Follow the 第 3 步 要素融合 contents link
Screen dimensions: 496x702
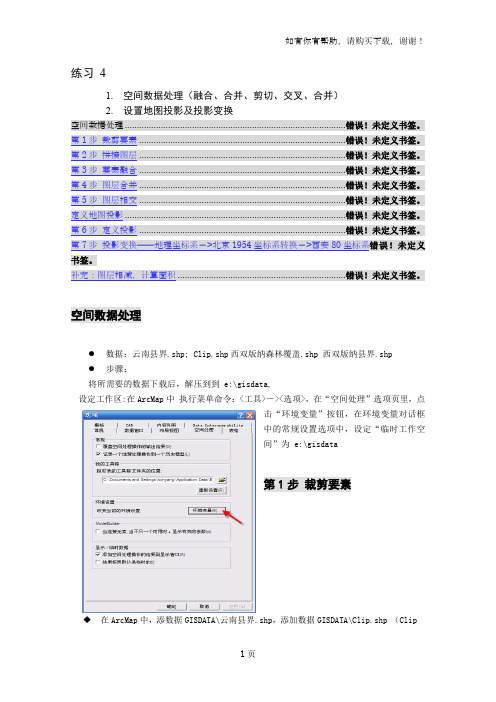pos(104,170)
